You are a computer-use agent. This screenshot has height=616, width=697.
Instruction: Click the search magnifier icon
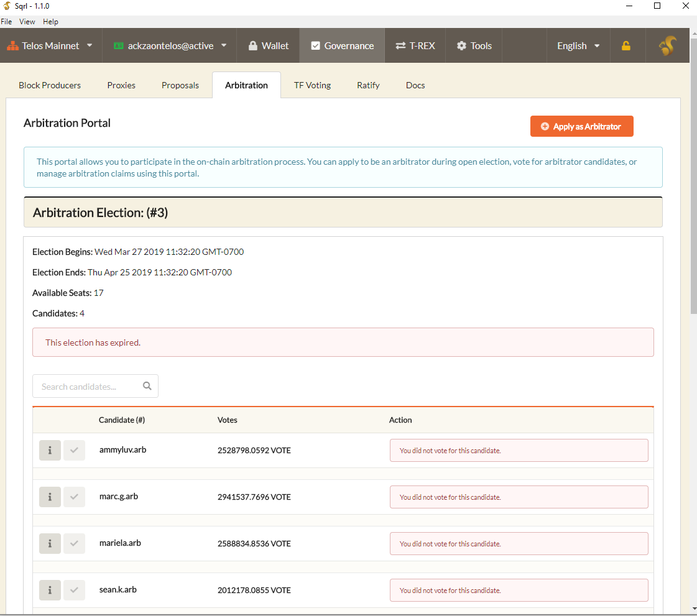[x=147, y=386]
